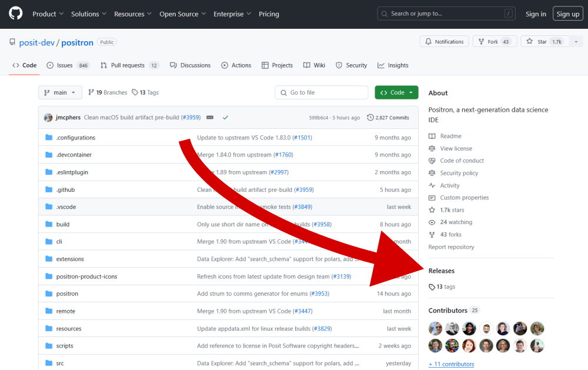This screenshot has width=588, height=370.
Task: Click the green commit status checkmark
Action: coord(225,118)
